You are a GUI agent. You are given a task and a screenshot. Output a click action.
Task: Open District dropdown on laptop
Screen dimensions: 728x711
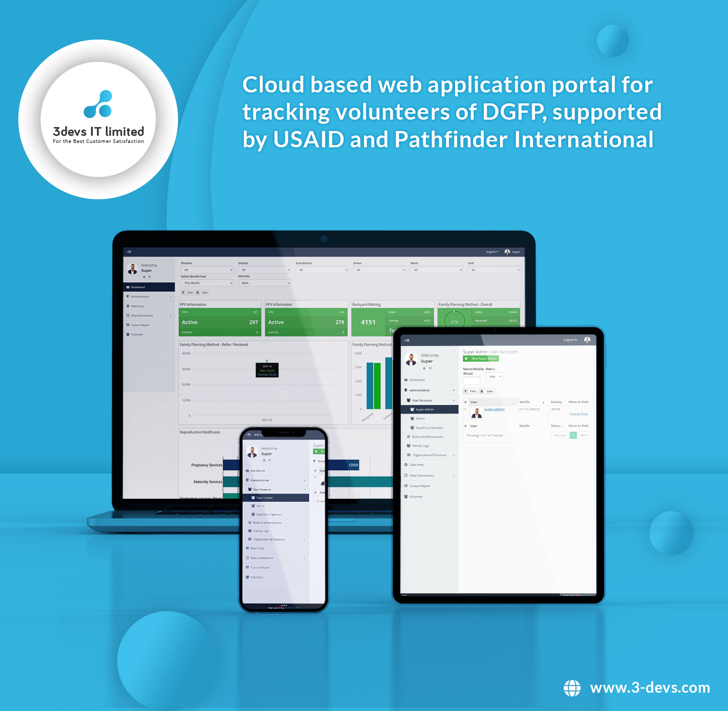(x=265, y=270)
